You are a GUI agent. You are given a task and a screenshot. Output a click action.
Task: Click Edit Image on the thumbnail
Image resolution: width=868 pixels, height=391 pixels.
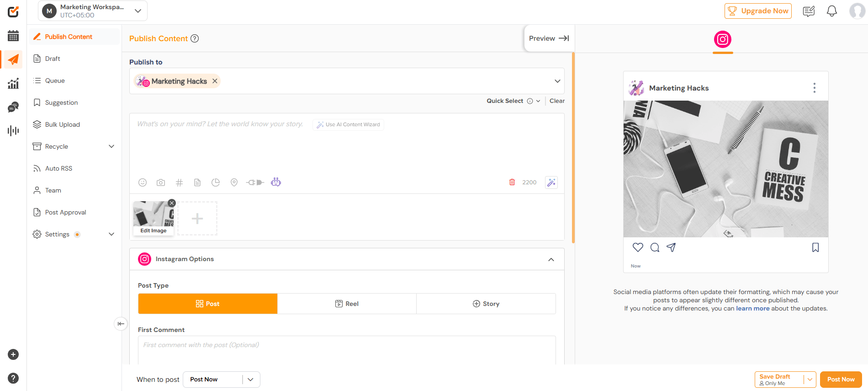tap(153, 231)
